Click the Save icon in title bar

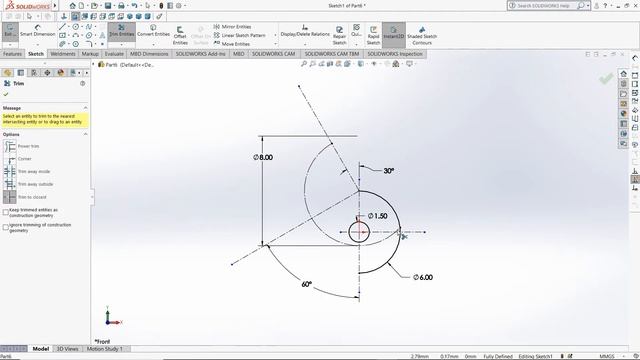pos(108,6)
